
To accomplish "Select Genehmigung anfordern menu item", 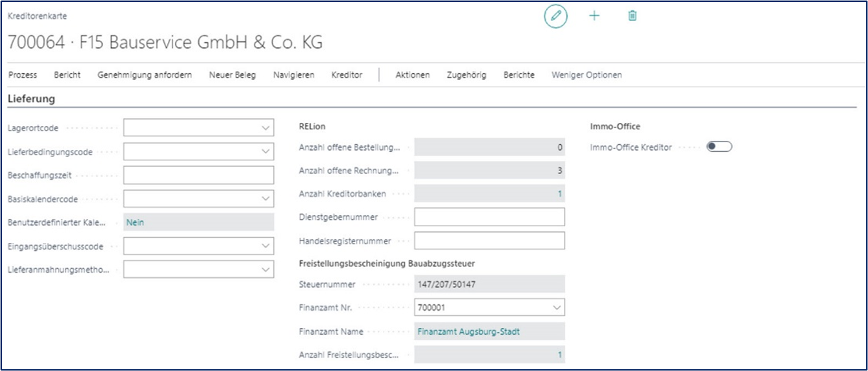I will [144, 75].
